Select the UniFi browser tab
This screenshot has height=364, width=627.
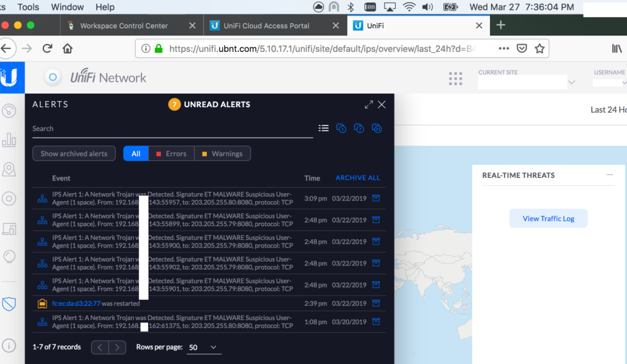[x=418, y=26]
